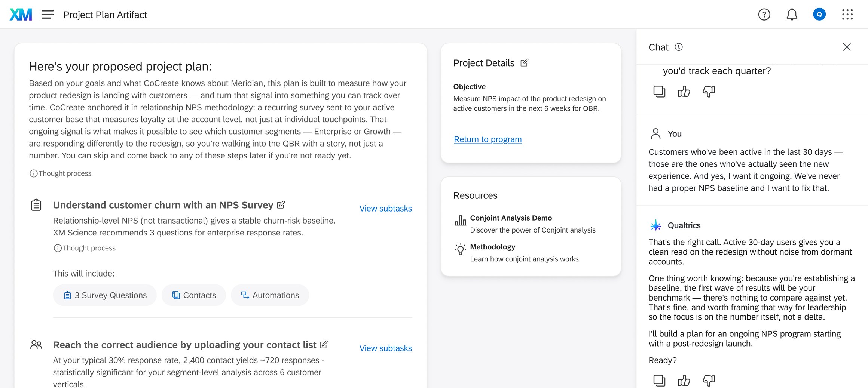Click the 'Project Plan Artifact' page title
The image size is (868, 388).
pyautogui.click(x=105, y=15)
